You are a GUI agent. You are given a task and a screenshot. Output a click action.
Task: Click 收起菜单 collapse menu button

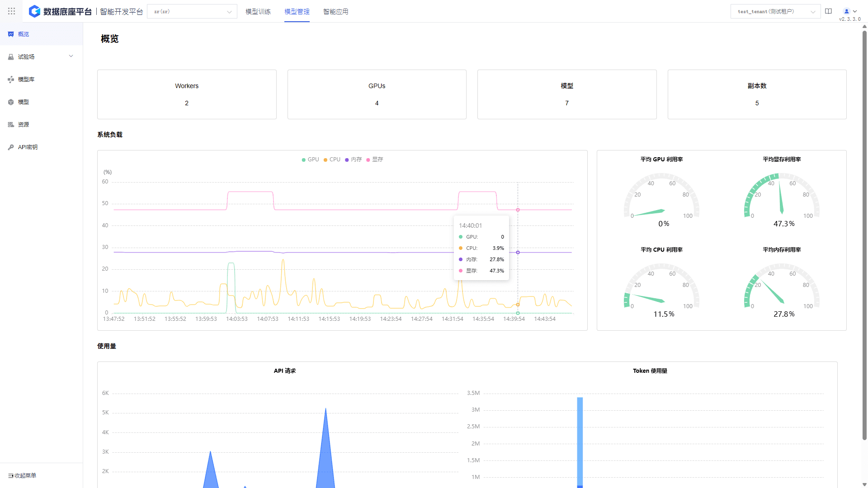point(23,475)
